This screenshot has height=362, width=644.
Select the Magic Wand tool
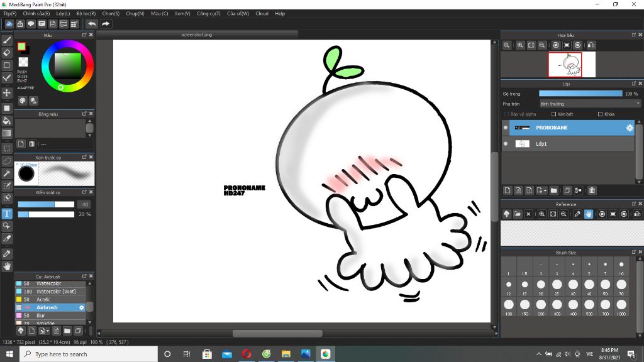point(7,173)
